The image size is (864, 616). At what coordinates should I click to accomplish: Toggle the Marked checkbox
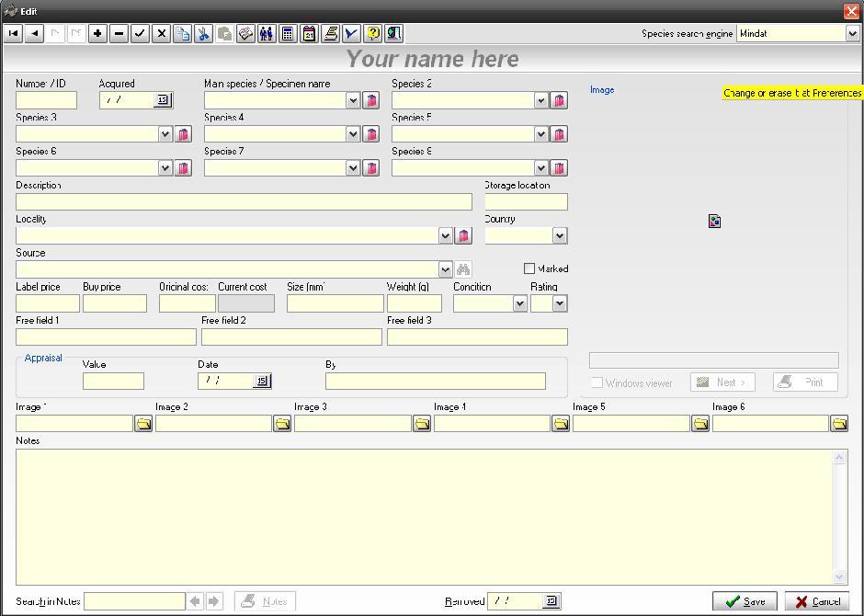point(529,268)
